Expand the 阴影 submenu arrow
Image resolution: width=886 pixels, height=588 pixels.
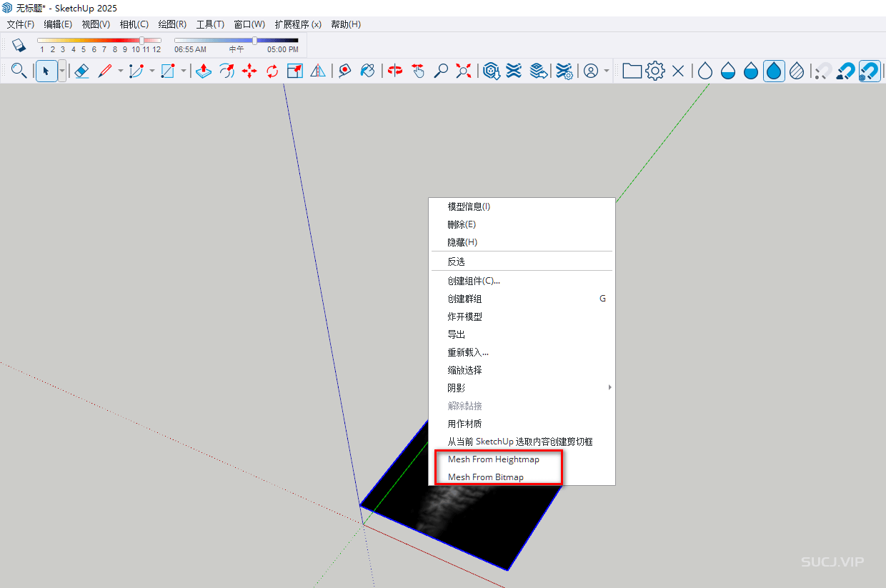point(609,387)
